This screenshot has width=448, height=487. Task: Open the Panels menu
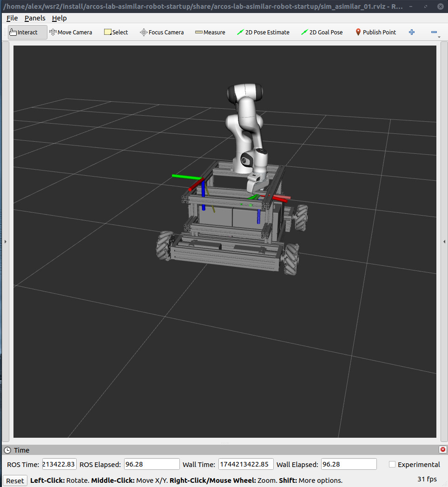pos(35,18)
